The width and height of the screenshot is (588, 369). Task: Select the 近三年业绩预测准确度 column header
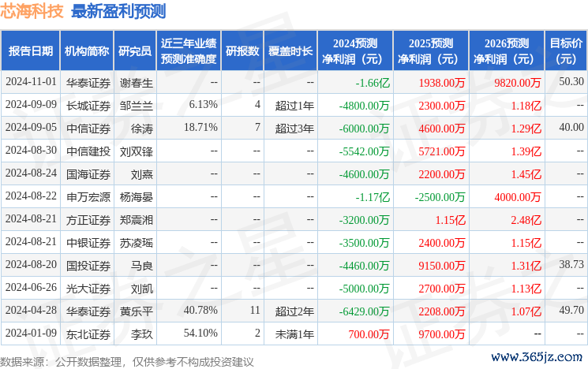(x=189, y=50)
